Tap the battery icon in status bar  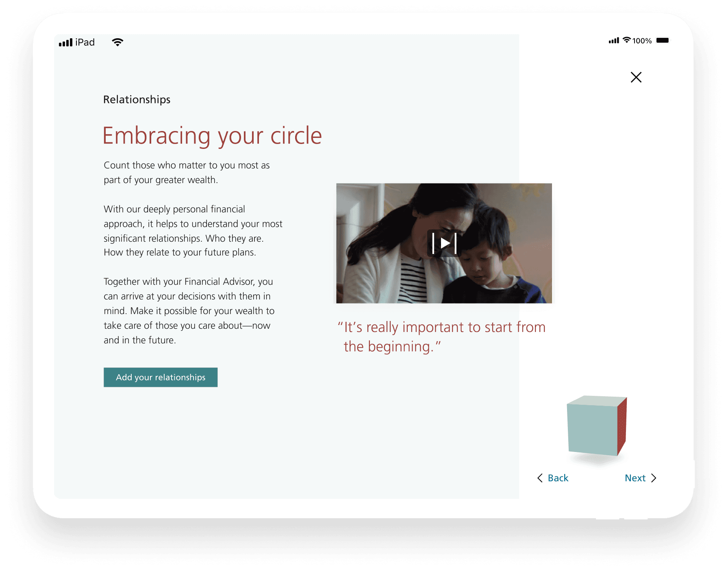(x=663, y=40)
